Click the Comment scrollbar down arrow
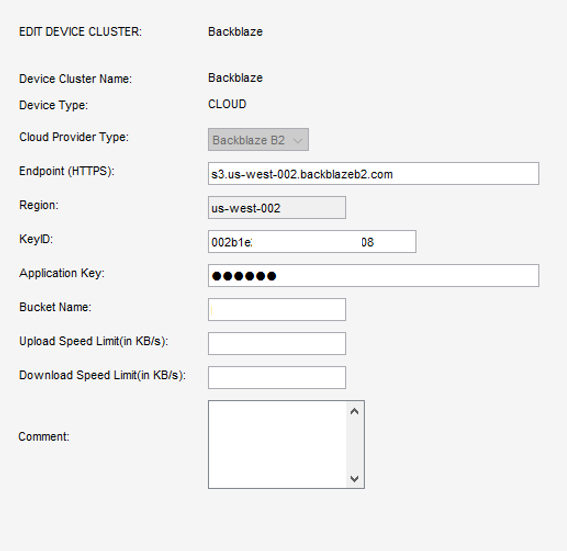 click(x=355, y=479)
